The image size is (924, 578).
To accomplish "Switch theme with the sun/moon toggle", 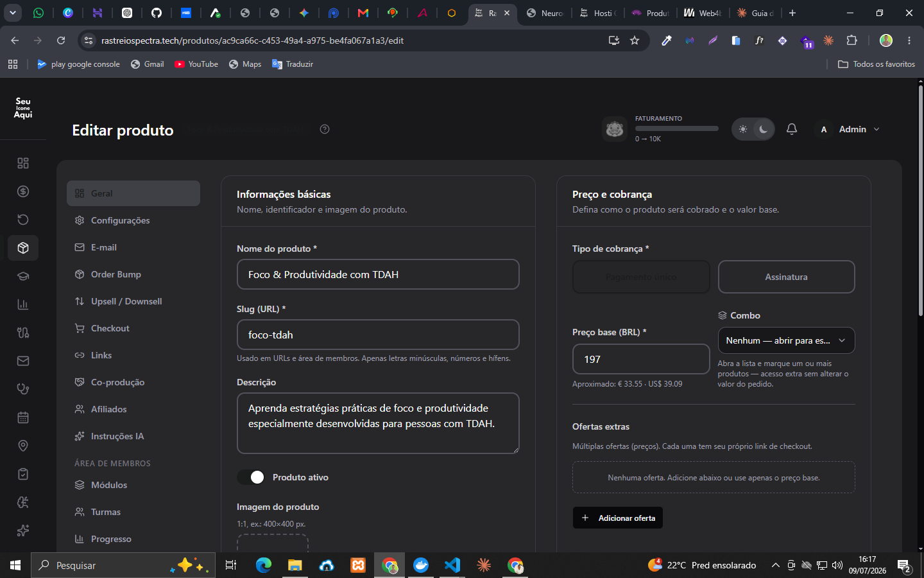I will [753, 129].
